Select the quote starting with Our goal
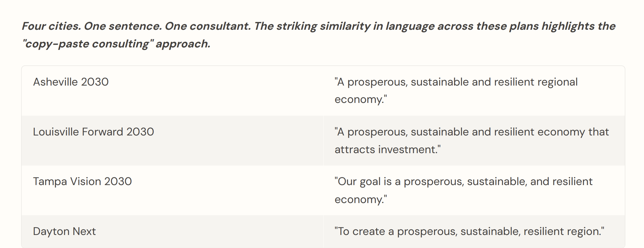 [463, 190]
